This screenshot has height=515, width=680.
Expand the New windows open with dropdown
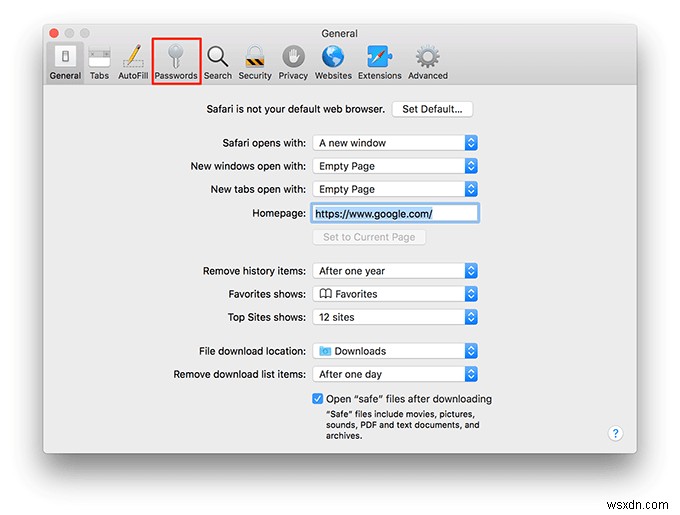[x=395, y=166]
